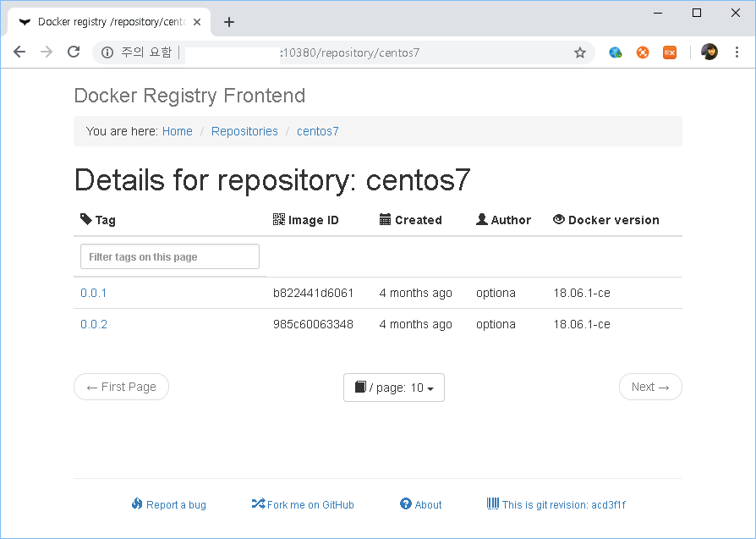This screenshot has height=539, width=756.
Task: Expand the per page 10 dropdown
Action: pyautogui.click(x=394, y=388)
